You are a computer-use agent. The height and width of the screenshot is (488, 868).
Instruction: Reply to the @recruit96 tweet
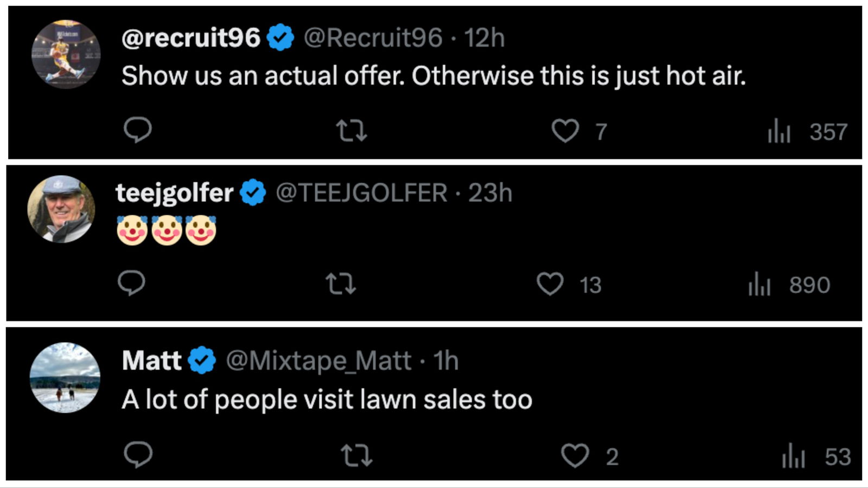tap(137, 130)
